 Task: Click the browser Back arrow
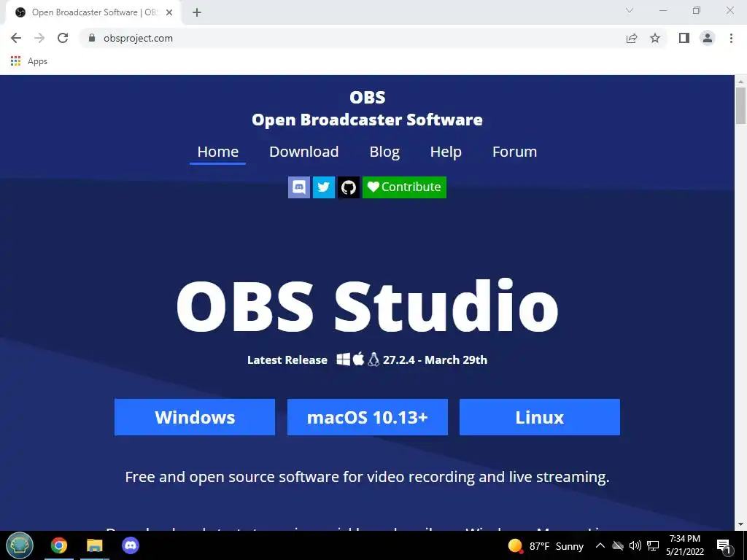16,38
